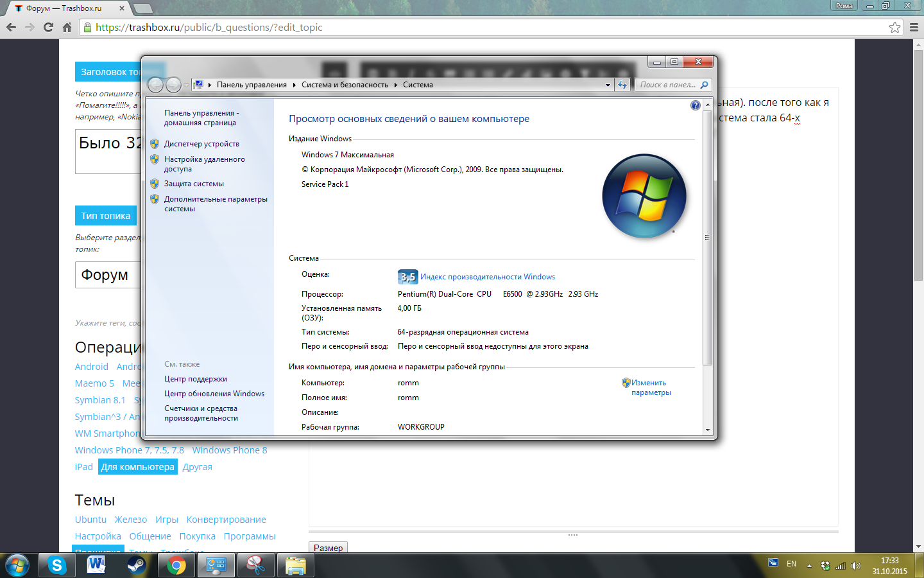Viewport: 924px width, 578px height.
Task: Open Настройка удаленного доступа link
Action: click(204, 164)
